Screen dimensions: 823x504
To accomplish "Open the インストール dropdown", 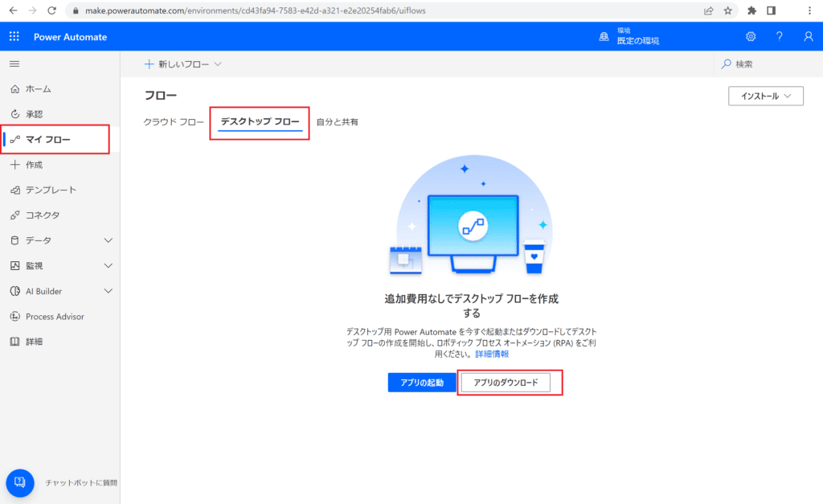I will pyautogui.click(x=765, y=96).
